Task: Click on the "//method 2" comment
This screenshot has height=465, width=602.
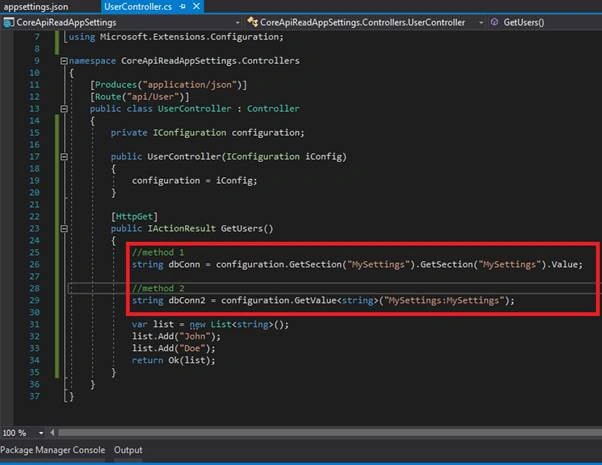Action: (158, 288)
